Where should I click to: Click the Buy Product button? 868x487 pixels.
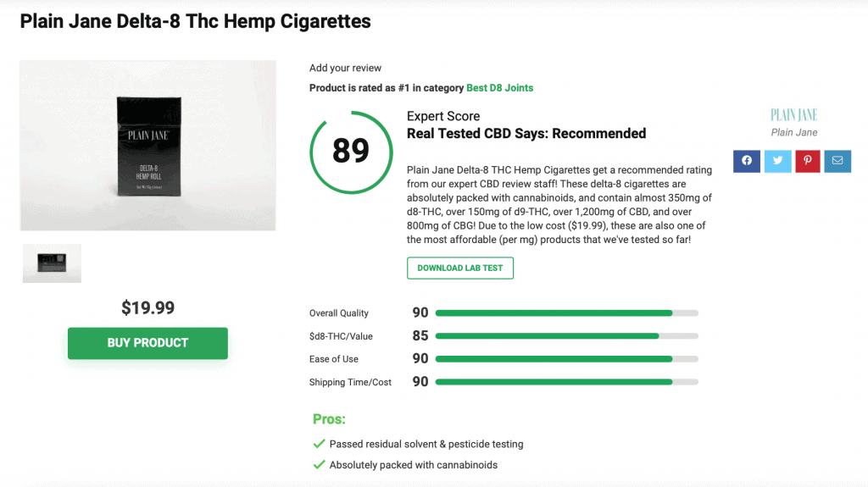(147, 343)
